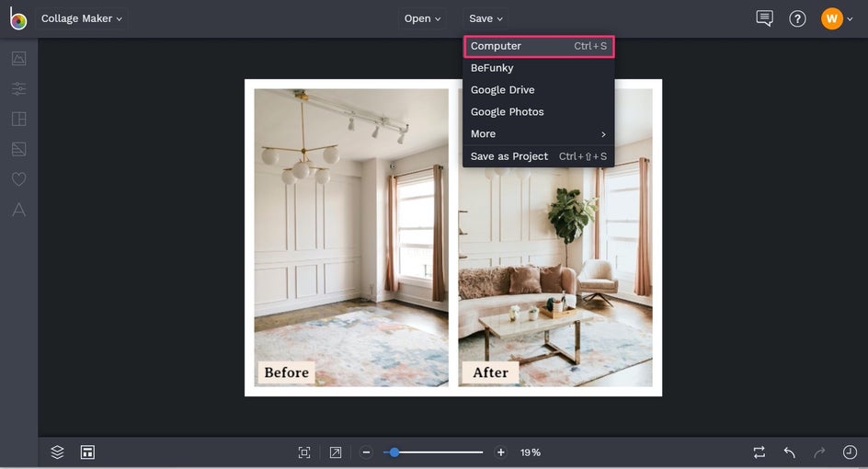The width and height of the screenshot is (868, 469).
Task: Click the orange W account avatar
Action: (831, 18)
